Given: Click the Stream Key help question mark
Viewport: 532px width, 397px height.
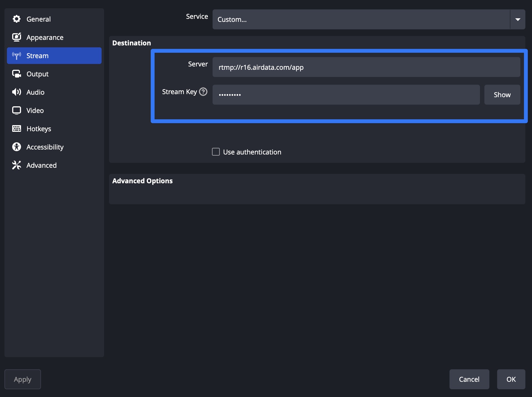Looking at the screenshot, I should [203, 92].
